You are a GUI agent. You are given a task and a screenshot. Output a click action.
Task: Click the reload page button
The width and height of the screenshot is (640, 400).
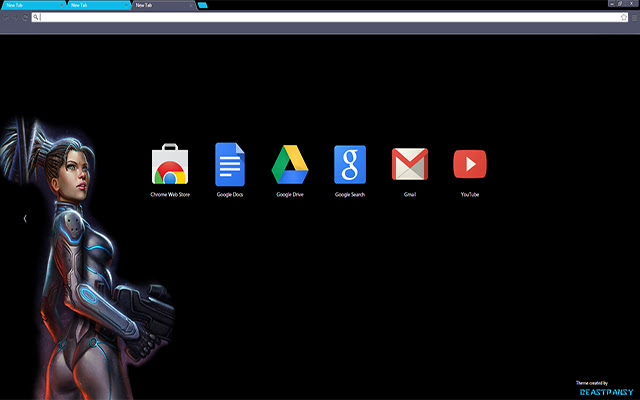[x=25, y=17]
